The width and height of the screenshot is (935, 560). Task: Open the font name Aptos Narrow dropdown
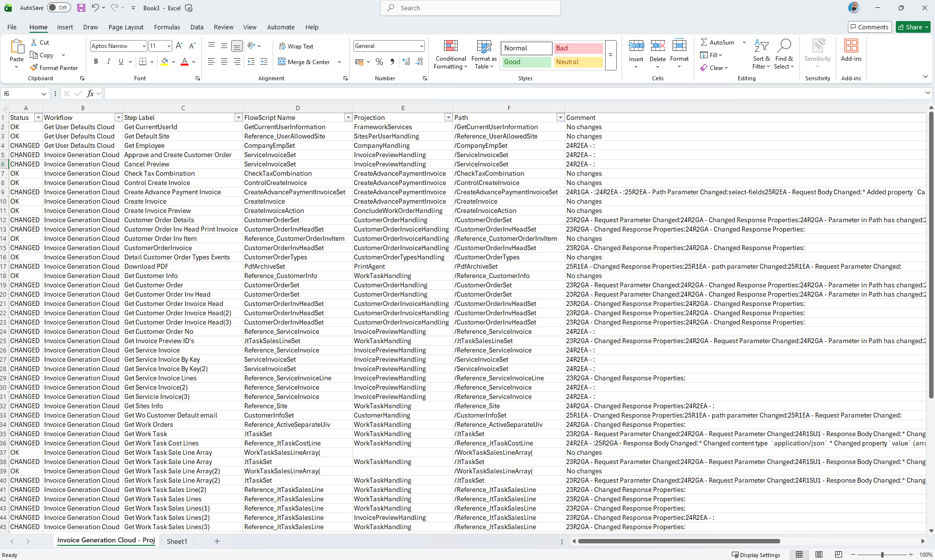(x=144, y=46)
